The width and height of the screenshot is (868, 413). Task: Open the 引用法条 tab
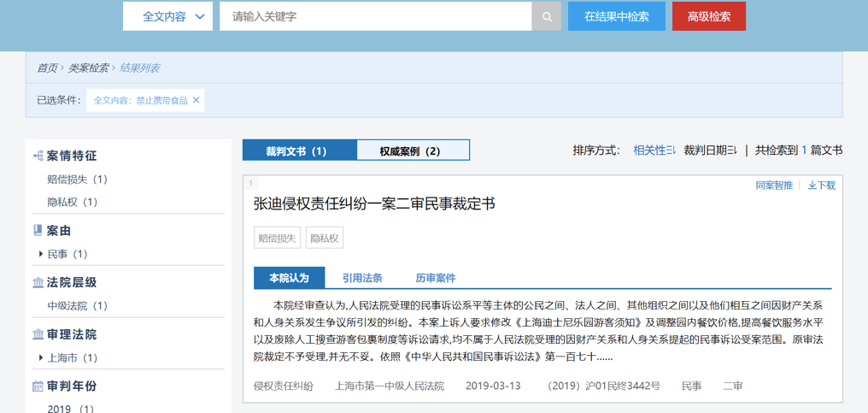click(x=362, y=278)
